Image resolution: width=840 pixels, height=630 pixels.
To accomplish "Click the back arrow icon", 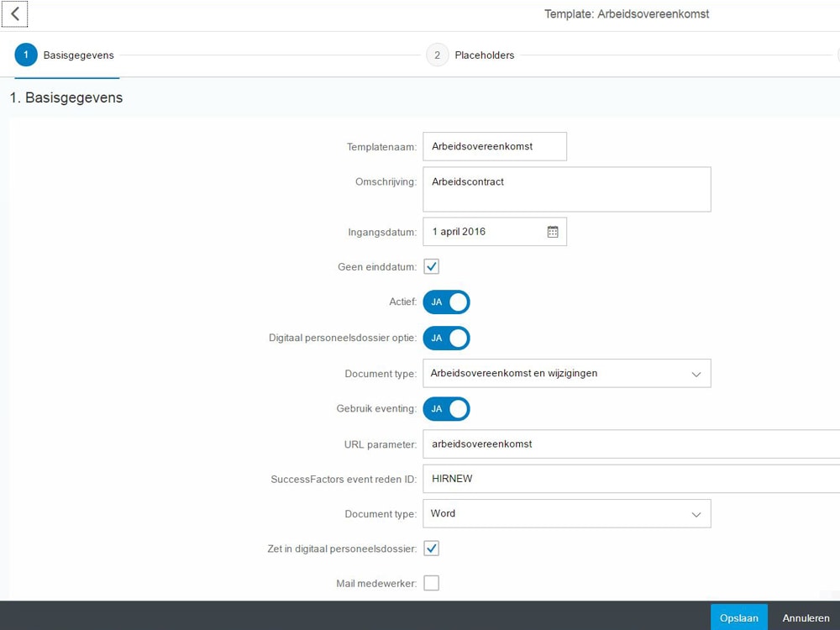I will (15, 14).
